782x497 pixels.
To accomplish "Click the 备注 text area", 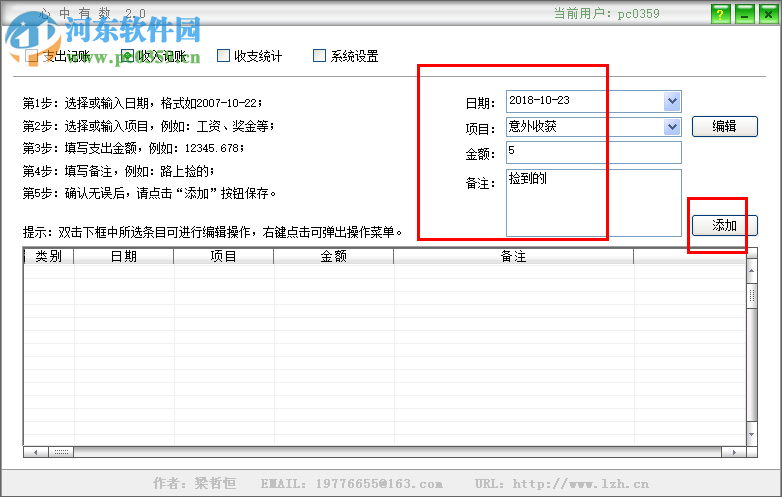I will tap(593, 203).
